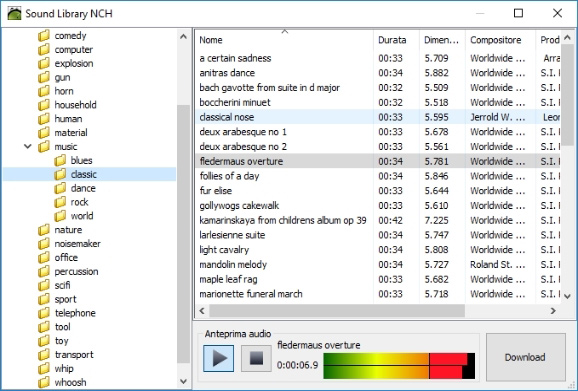Screen dimensions: 578x391
Task: Select the track 'deux arabesque no 2'
Action: [243, 147]
